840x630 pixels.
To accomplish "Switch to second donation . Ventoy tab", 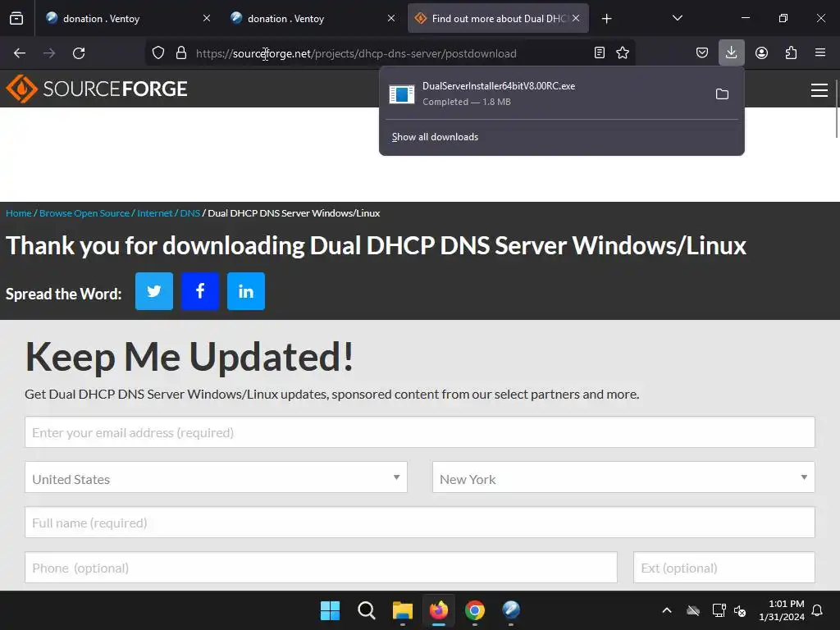I will pos(313,18).
